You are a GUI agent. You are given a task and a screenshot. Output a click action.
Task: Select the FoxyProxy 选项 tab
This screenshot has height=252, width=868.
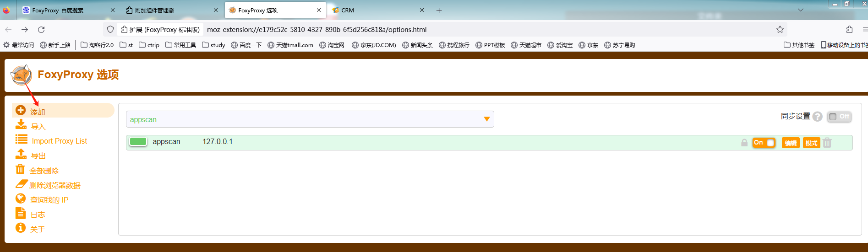275,10
